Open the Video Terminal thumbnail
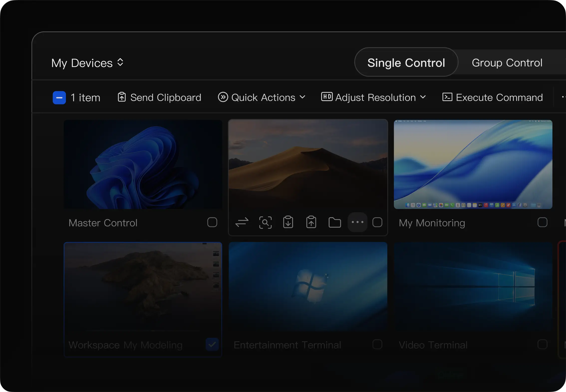 (x=473, y=287)
